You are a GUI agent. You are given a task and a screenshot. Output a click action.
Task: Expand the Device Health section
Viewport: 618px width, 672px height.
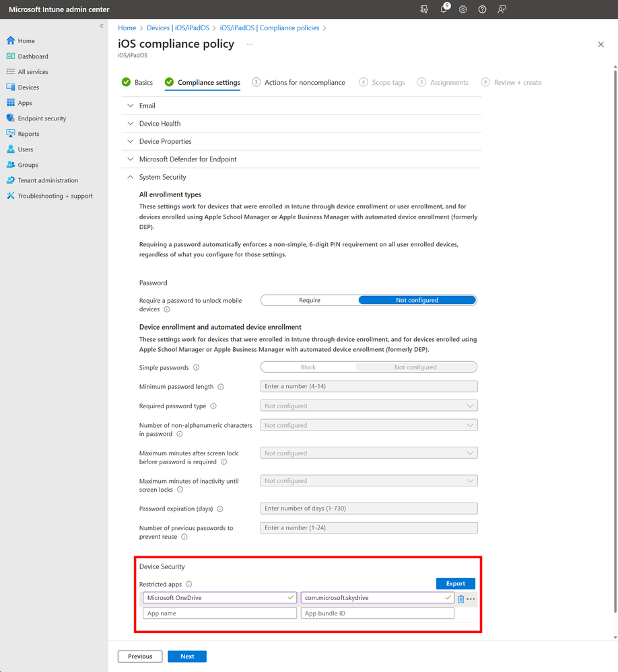click(302, 123)
